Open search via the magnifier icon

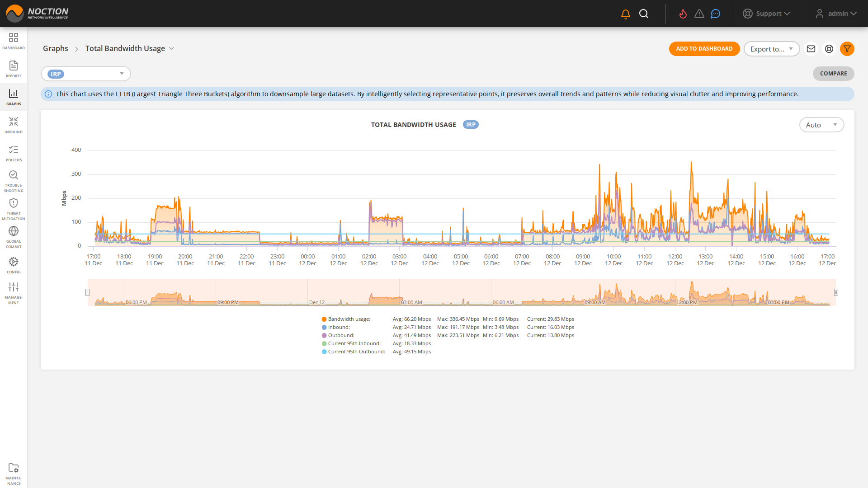click(644, 14)
